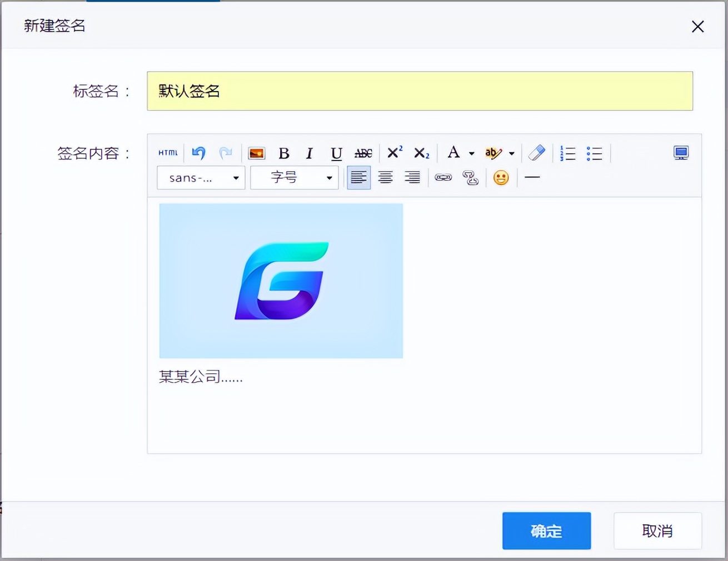Insert a horizontal line divider
The height and width of the screenshot is (561, 728).
click(x=532, y=177)
